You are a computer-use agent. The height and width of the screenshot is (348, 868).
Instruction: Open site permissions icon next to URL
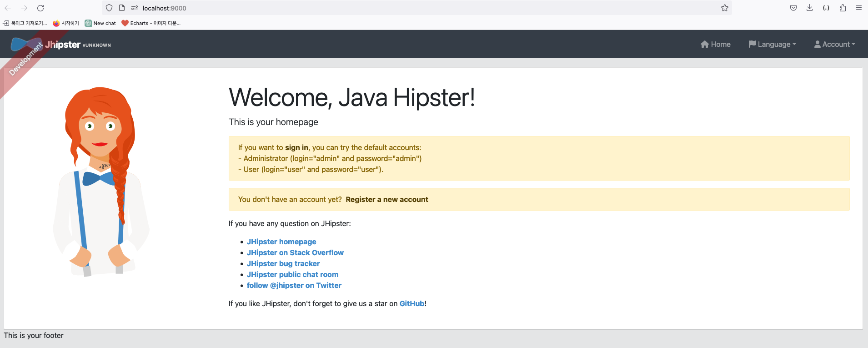coord(135,8)
